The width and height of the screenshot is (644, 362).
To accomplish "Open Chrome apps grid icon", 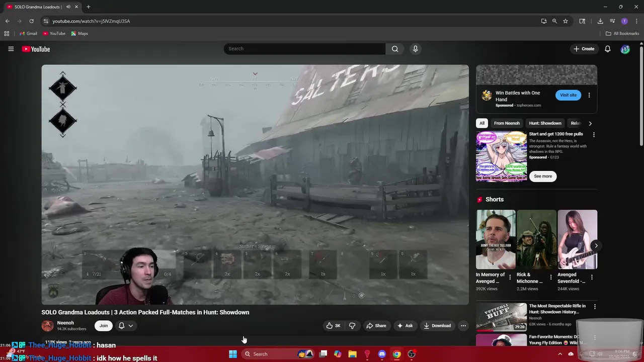I will tap(7, 34).
